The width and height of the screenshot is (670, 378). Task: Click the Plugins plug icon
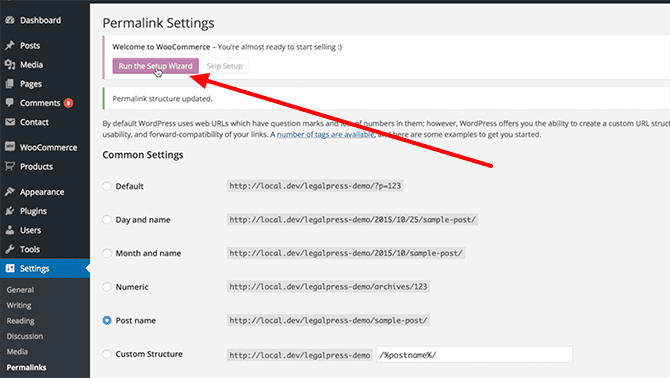click(x=10, y=211)
